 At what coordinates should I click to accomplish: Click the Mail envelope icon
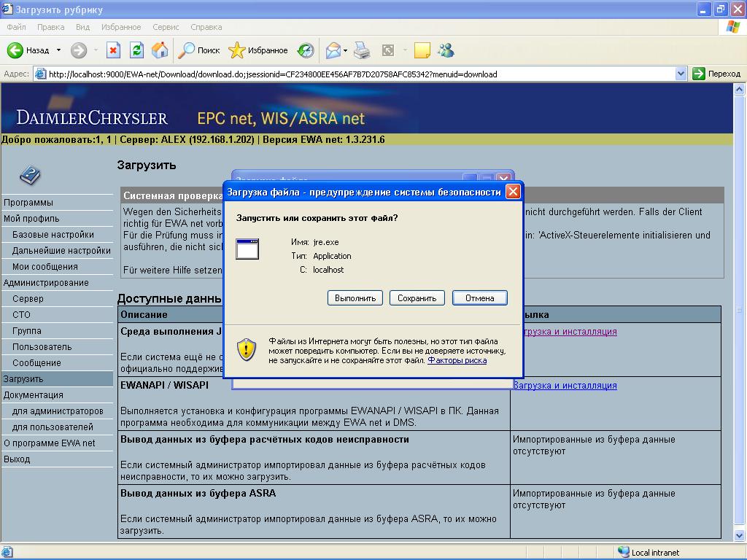coord(333,50)
